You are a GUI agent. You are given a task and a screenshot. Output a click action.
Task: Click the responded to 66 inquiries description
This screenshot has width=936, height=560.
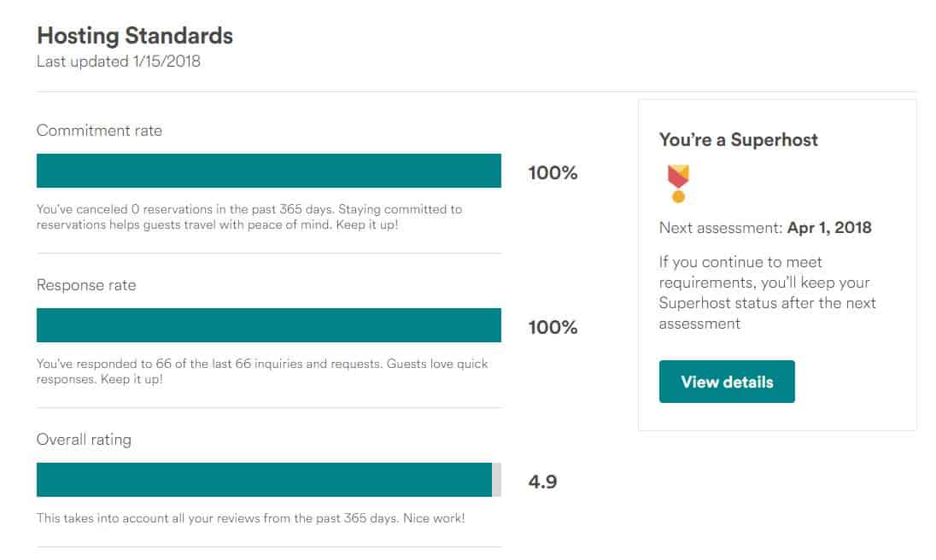[262, 371]
